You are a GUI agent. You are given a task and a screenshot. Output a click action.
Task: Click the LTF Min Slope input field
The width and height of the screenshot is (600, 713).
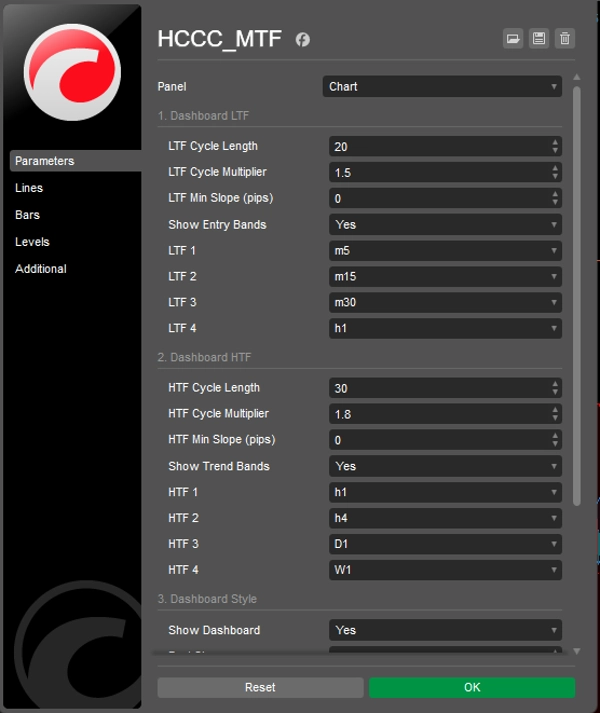pos(438,199)
